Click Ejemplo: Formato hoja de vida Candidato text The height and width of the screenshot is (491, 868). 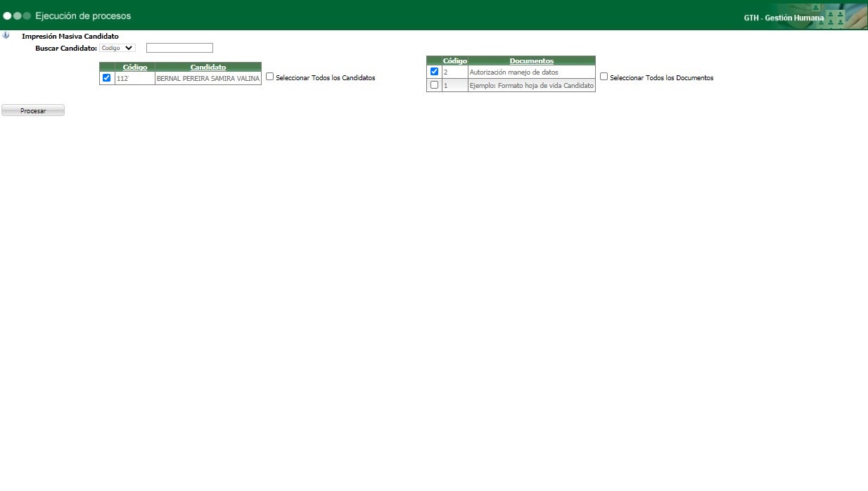pos(532,86)
